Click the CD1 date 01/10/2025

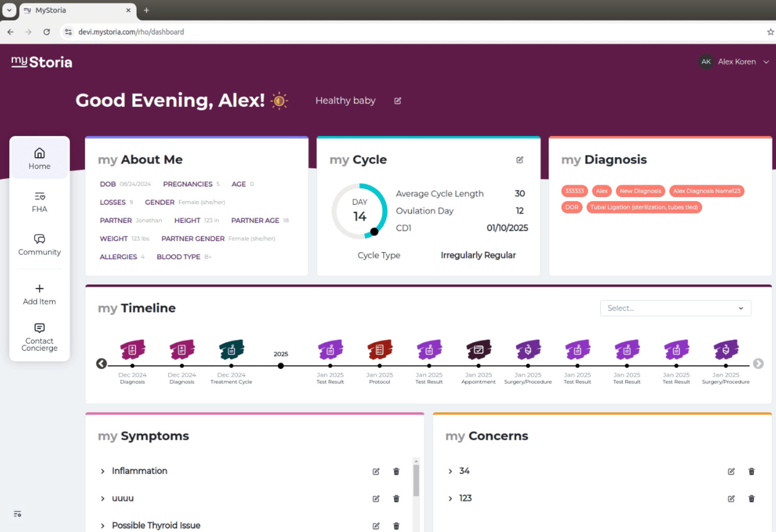(507, 228)
